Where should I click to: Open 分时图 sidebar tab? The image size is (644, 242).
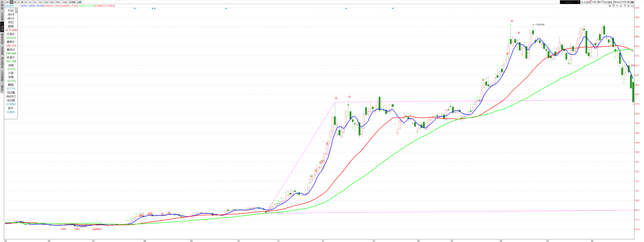coord(2,16)
